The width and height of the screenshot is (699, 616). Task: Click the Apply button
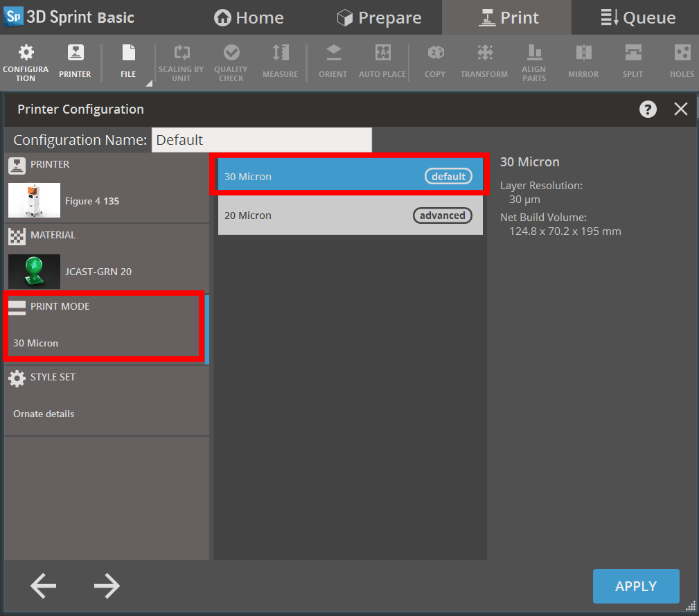pos(635,586)
